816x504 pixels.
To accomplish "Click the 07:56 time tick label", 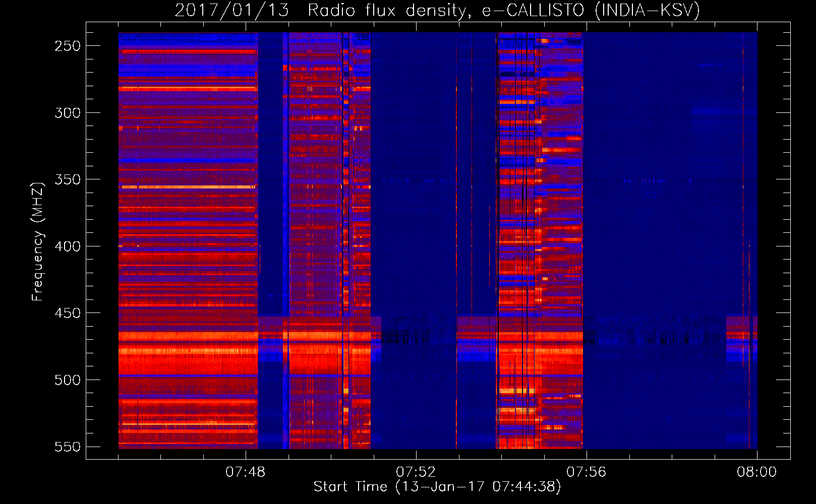I will (x=587, y=472).
